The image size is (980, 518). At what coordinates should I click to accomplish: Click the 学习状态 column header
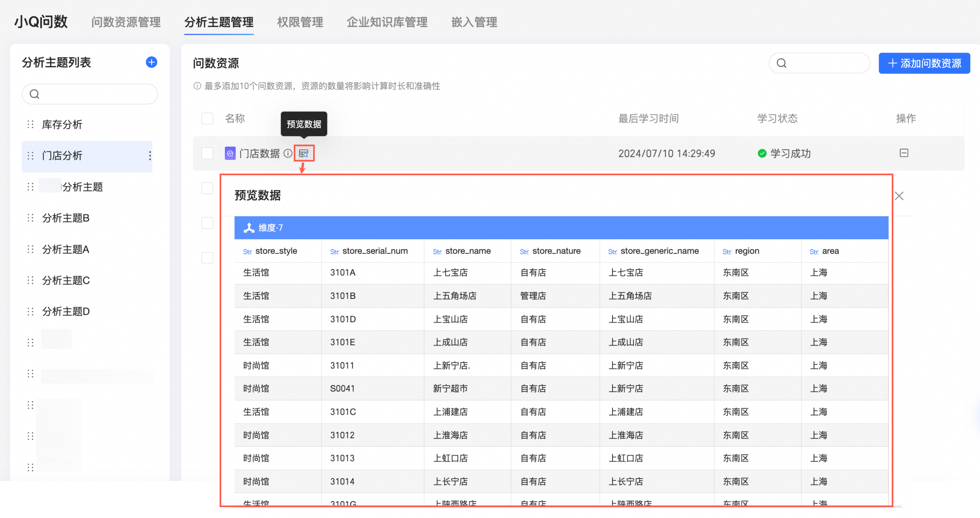tap(777, 118)
